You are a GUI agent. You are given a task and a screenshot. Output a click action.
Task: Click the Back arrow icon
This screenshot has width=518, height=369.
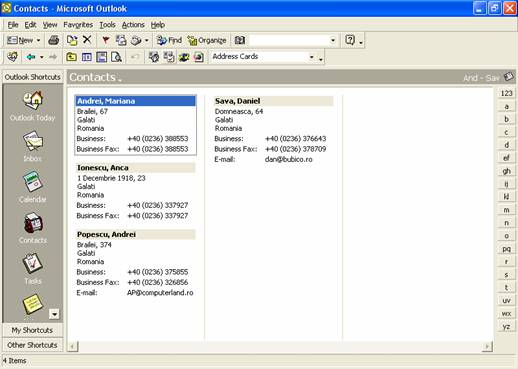(x=31, y=57)
